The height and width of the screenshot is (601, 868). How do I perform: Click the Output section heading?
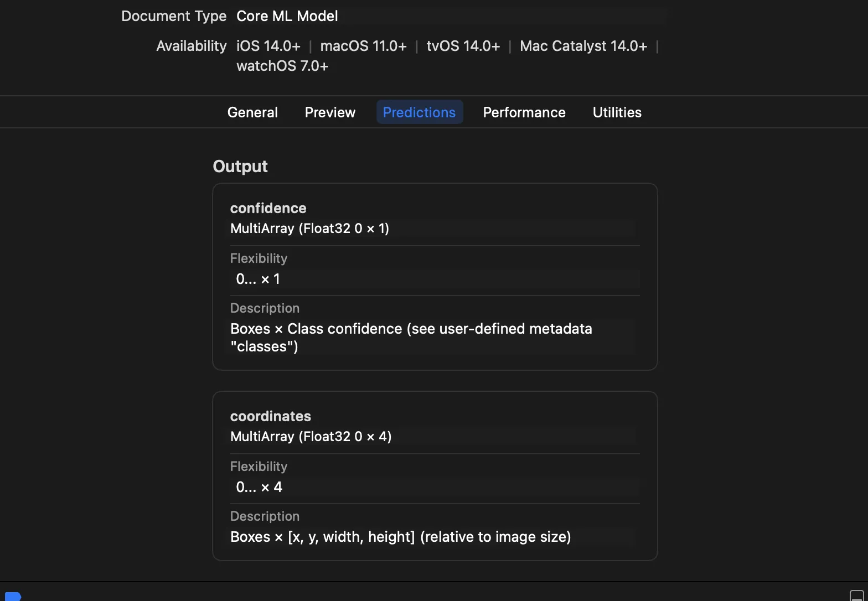[240, 167]
